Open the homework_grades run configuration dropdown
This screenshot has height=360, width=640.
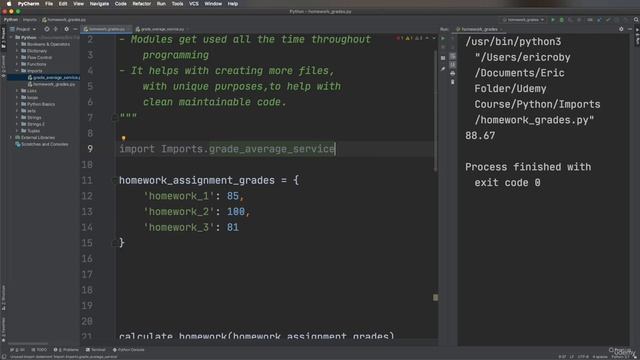coord(524,20)
